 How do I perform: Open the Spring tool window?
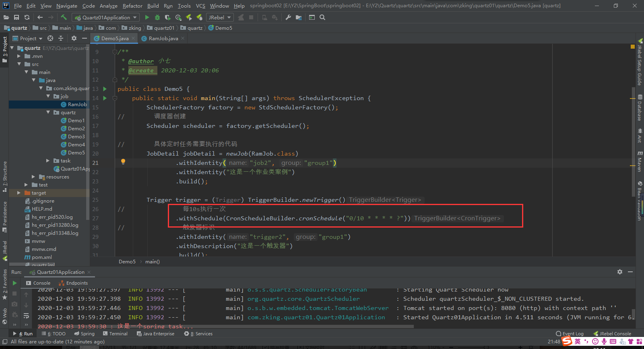tap(85, 334)
